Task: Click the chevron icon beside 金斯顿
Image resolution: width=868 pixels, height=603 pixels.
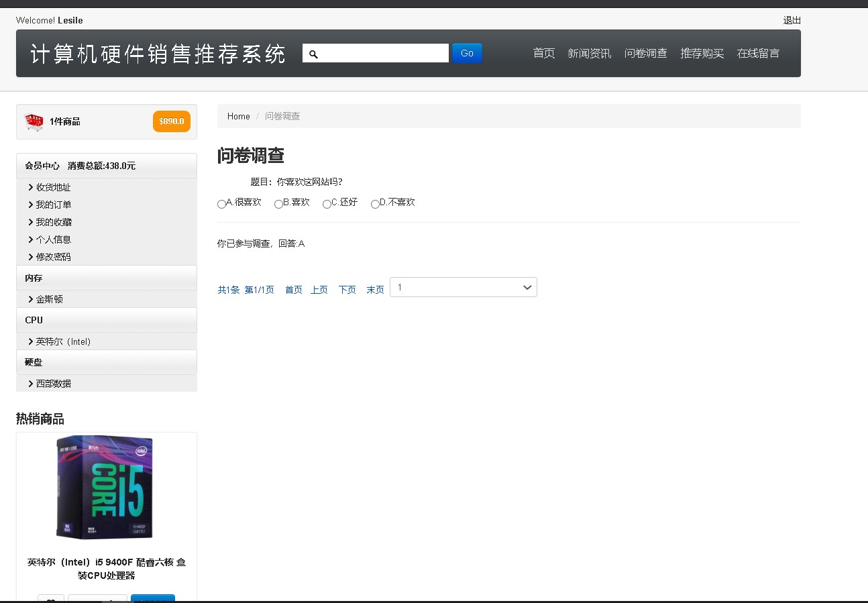Action: [31, 299]
